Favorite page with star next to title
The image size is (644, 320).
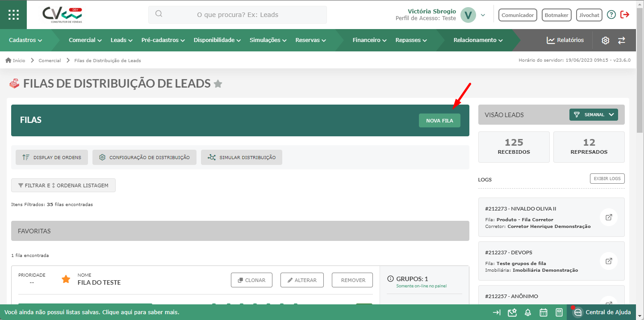[218, 84]
